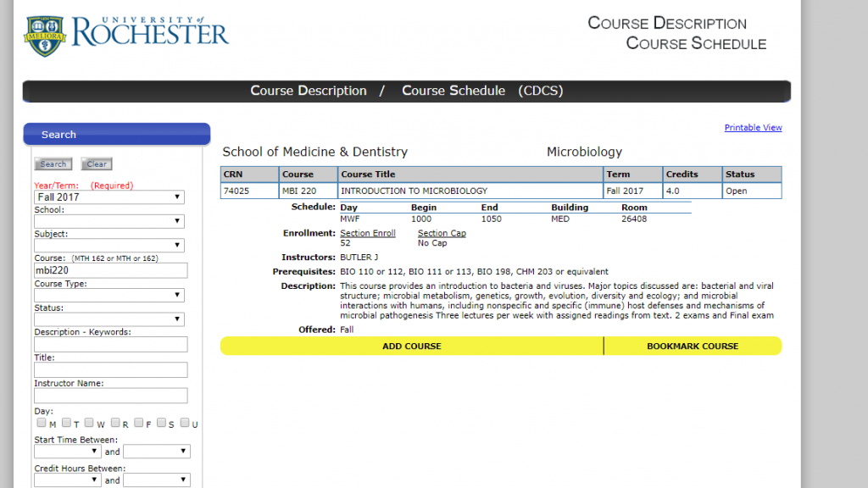The image size is (868, 488).
Task: Click the schedule day value MWF
Action: [x=350, y=219]
